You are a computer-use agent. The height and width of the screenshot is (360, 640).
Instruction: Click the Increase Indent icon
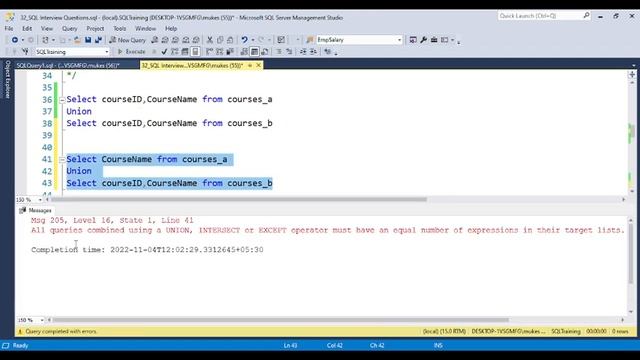click(313, 51)
